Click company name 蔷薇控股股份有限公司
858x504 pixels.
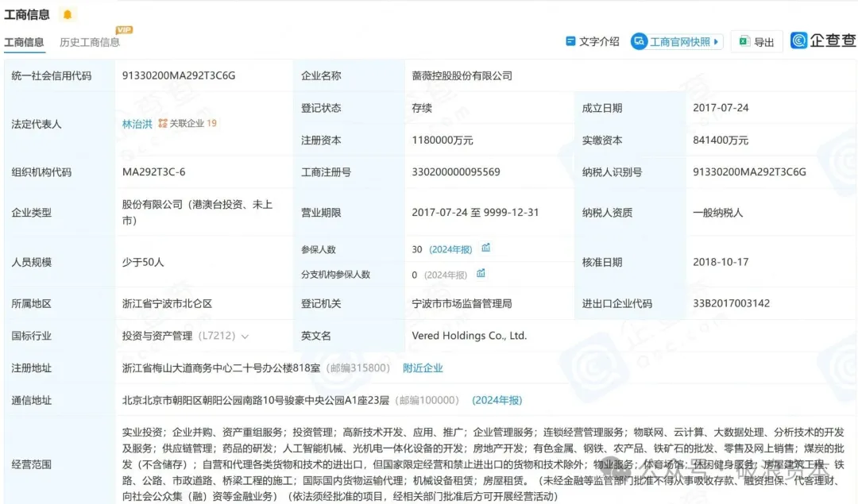click(462, 75)
